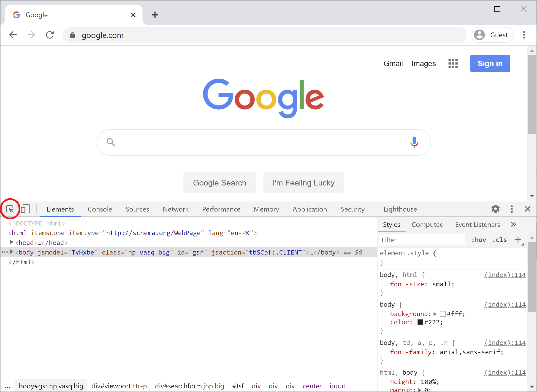Click the Google apps grid icon
537x392 pixels.
(x=453, y=64)
